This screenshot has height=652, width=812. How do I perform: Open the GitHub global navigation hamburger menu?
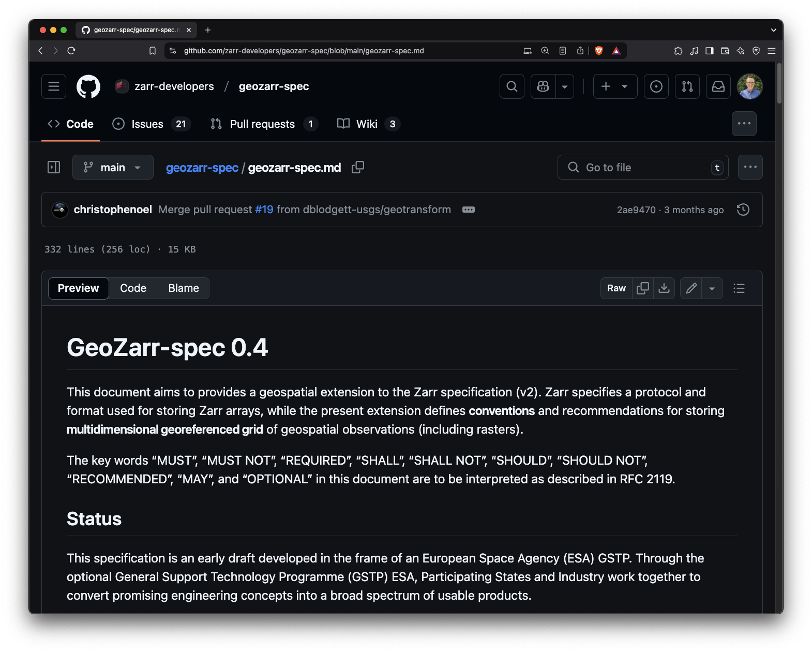(54, 86)
